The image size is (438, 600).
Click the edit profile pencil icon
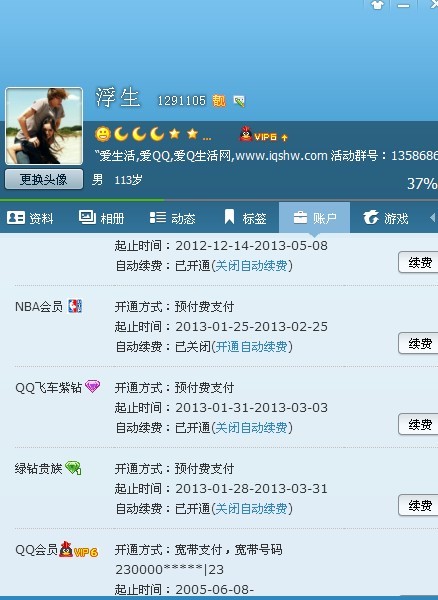[239, 101]
